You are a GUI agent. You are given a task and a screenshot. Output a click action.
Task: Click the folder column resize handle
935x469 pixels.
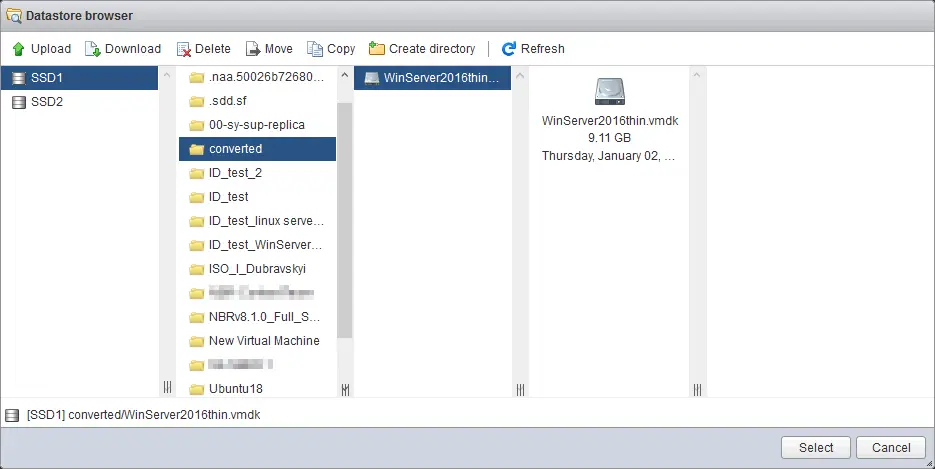345,390
